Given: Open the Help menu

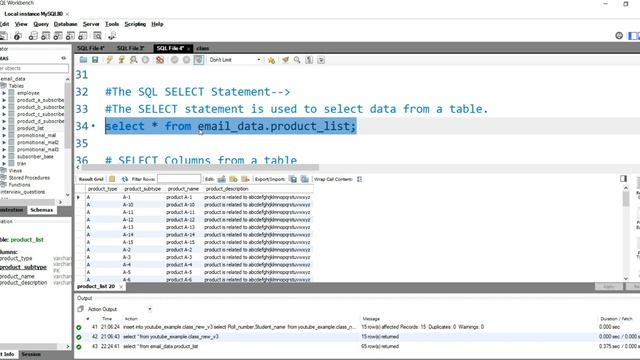Looking at the screenshot, I should pyautogui.click(x=157, y=24).
